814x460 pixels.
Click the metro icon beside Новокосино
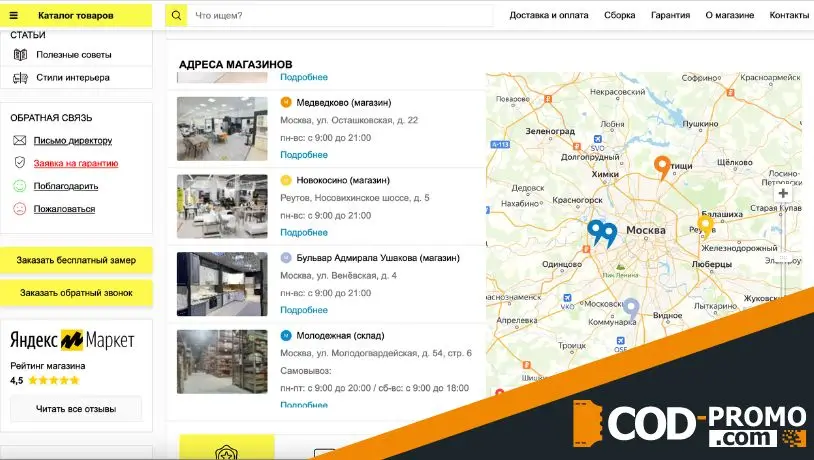[286, 180]
